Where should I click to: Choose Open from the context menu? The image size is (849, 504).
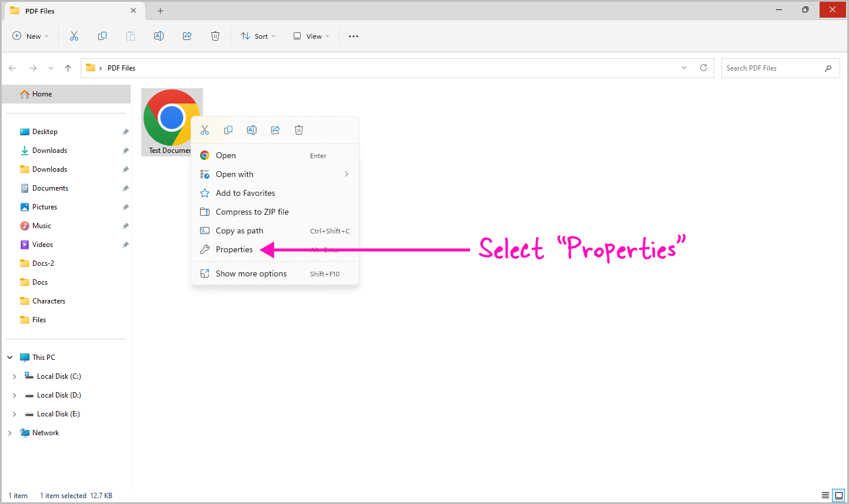[x=275, y=155]
